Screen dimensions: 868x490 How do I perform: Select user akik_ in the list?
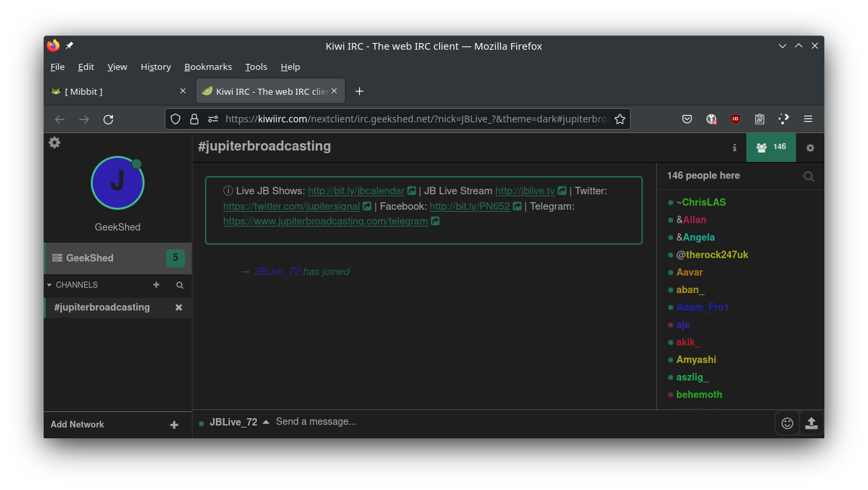click(x=688, y=342)
